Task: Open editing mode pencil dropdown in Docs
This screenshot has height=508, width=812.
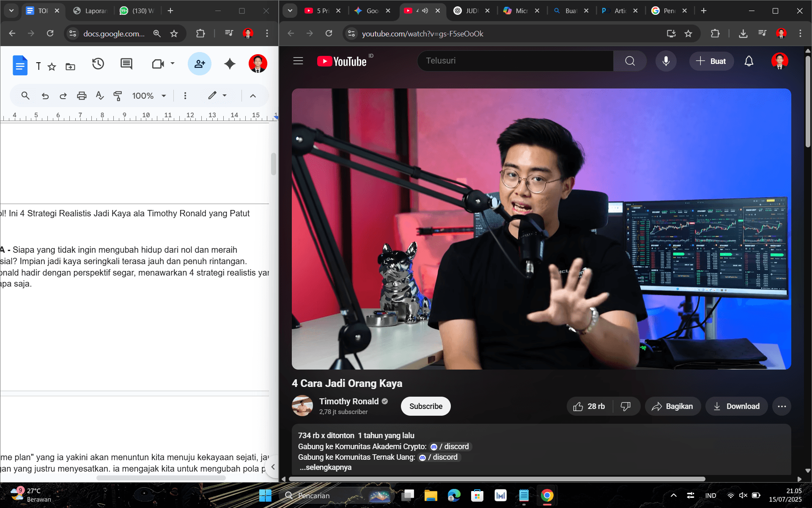Action: (217, 96)
